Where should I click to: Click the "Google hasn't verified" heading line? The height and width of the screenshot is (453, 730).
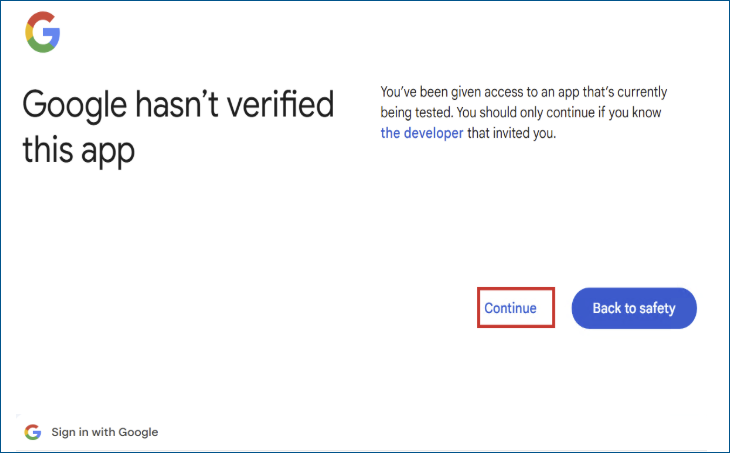(x=178, y=104)
